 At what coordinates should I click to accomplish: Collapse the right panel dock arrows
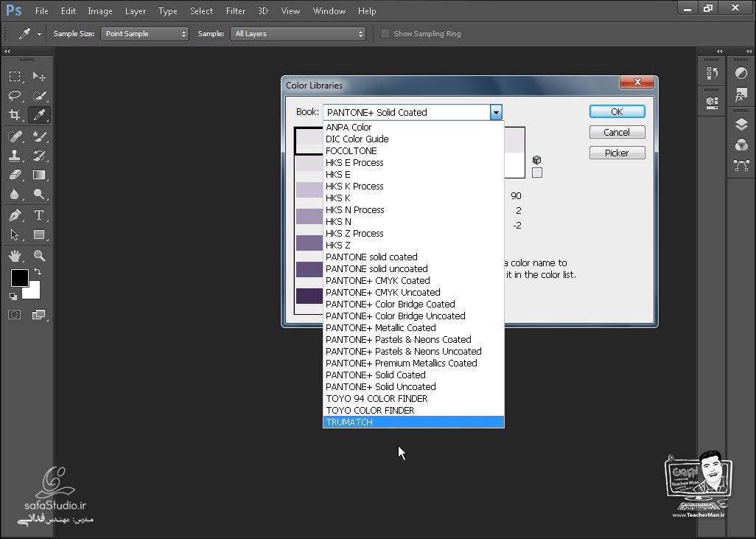click(749, 51)
